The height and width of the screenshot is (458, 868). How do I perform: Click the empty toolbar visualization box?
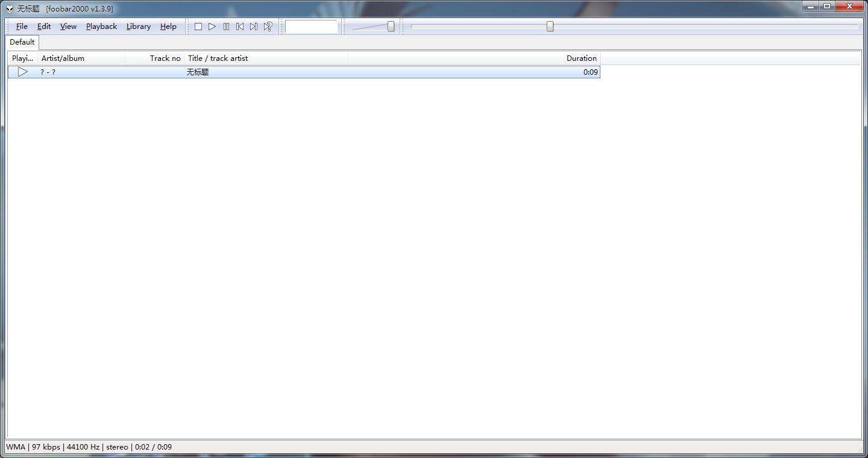pos(312,27)
